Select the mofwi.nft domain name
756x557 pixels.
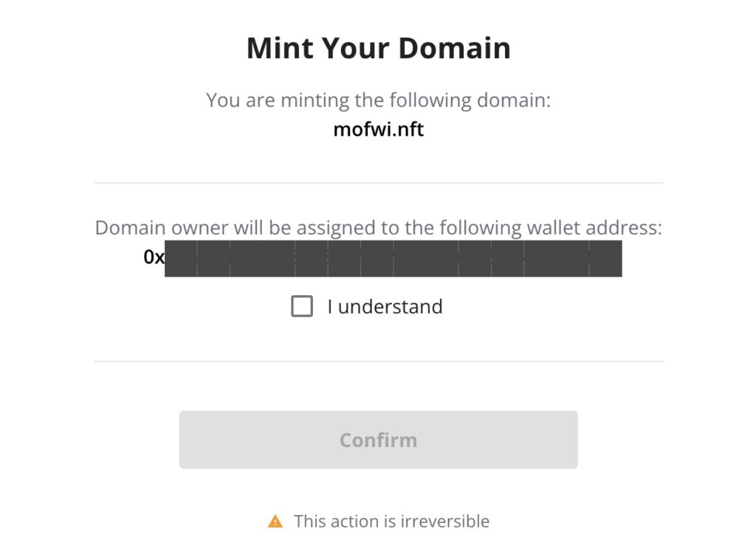click(x=379, y=130)
